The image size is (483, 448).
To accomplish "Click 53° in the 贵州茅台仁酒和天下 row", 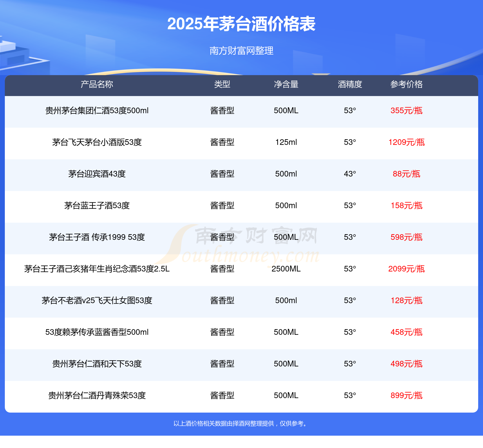I will 350,364.
